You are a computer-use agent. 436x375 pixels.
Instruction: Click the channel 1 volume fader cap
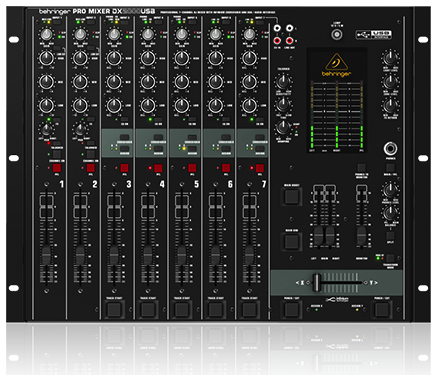(46, 255)
